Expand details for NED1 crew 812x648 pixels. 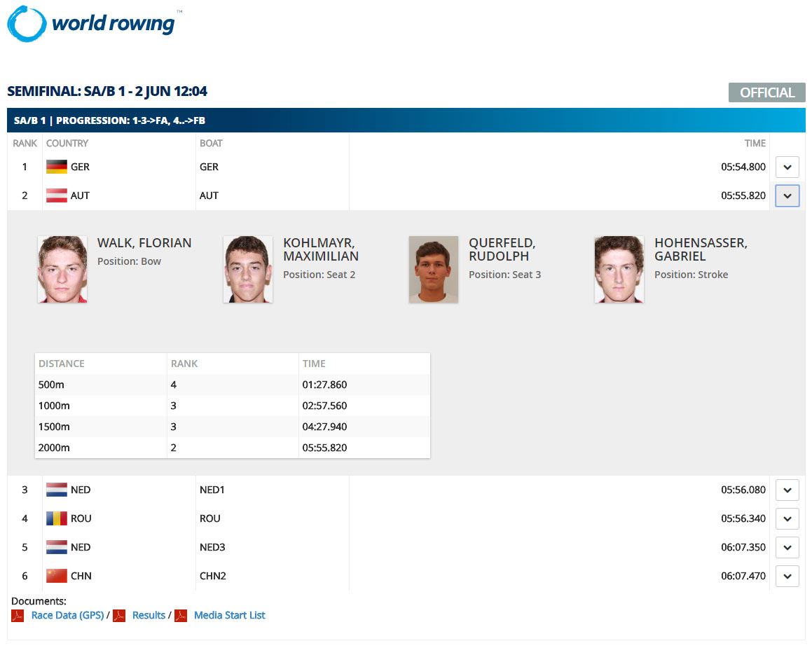tap(787, 490)
